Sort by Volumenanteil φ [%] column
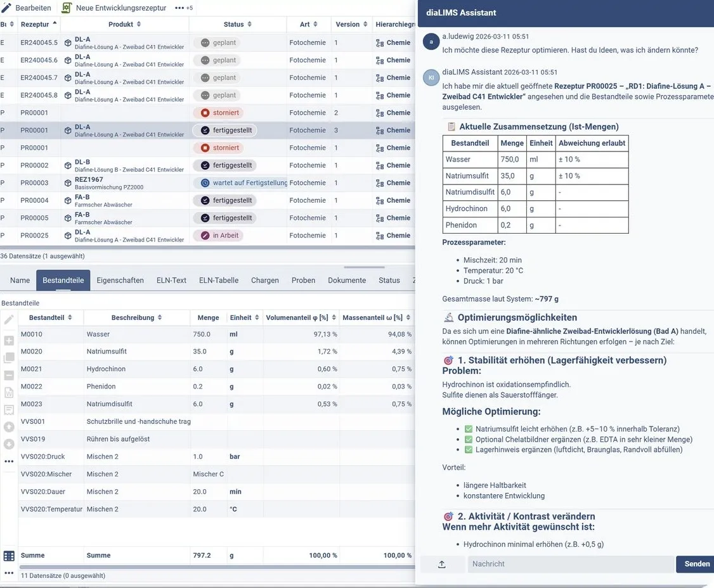714x588 pixels. [x=301, y=317]
